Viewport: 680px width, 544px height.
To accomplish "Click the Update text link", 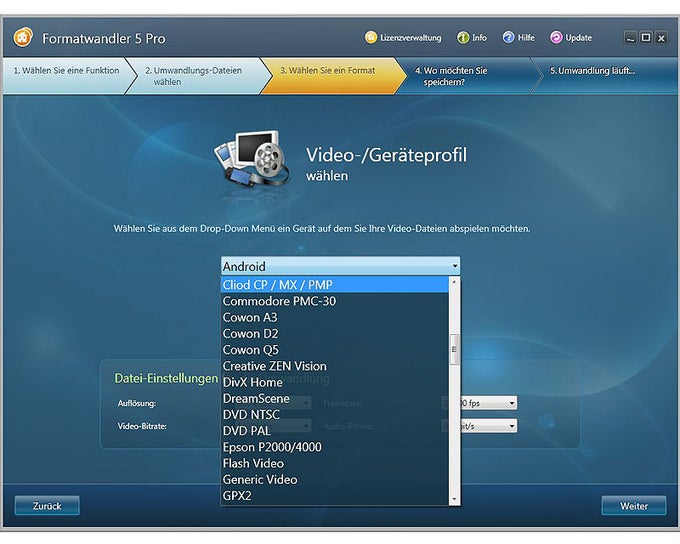I will coord(579,38).
